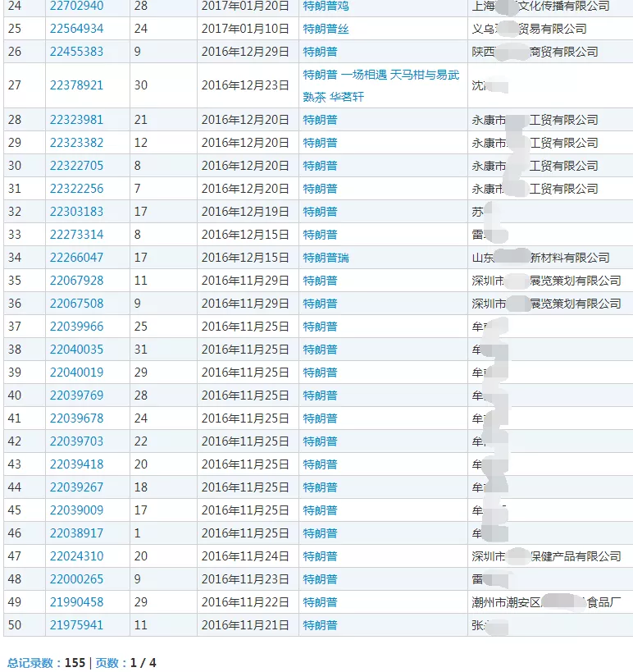633x672 pixels.
Task: Click 总记录数 total records label
Action: coord(31,663)
